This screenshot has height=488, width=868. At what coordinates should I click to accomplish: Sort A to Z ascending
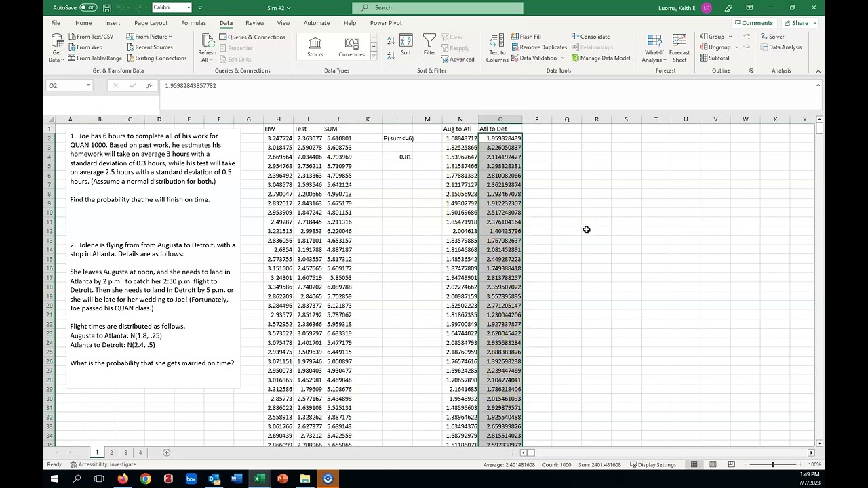point(391,40)
